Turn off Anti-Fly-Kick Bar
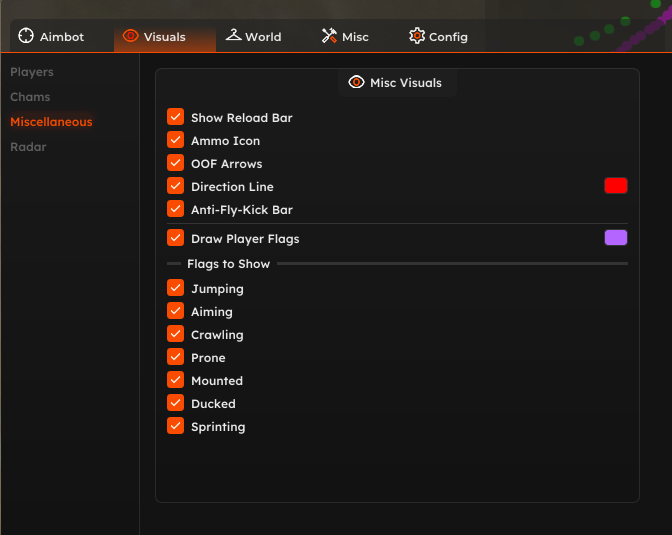This screenshot has height=535, width=672. [x=176, y=209]
